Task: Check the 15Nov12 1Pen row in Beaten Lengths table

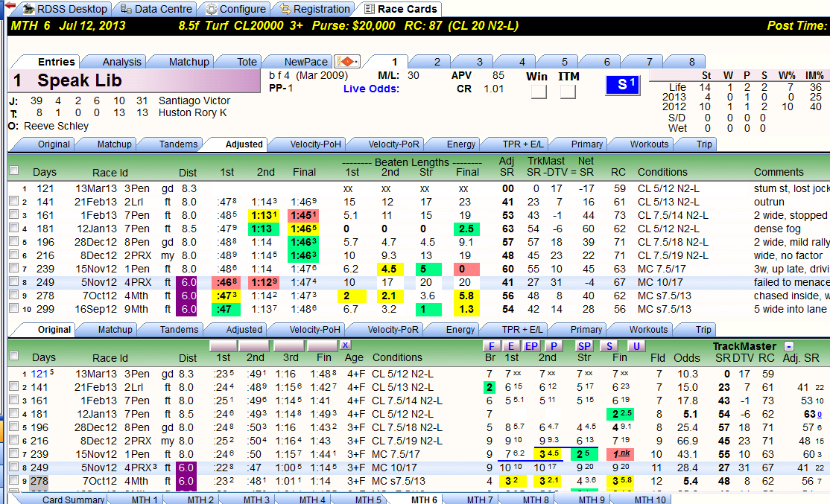Action: [x=13, y=268]
